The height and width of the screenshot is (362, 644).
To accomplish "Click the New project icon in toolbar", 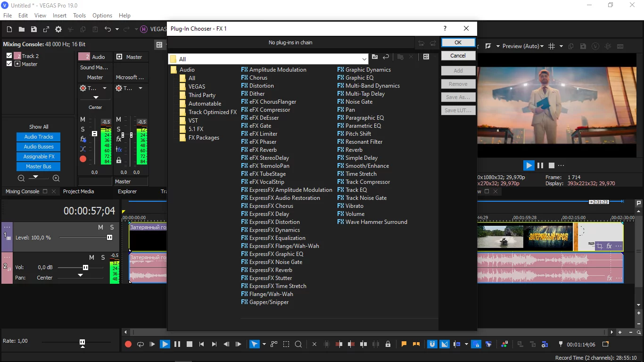I will [9, 29].
